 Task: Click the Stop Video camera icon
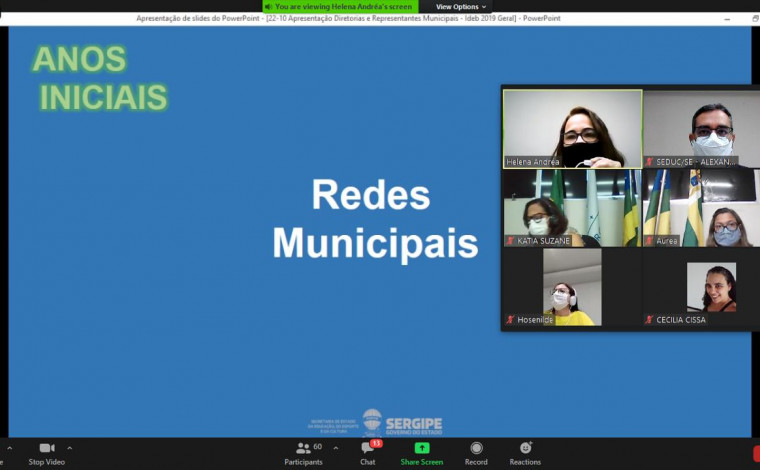point(46,448)
